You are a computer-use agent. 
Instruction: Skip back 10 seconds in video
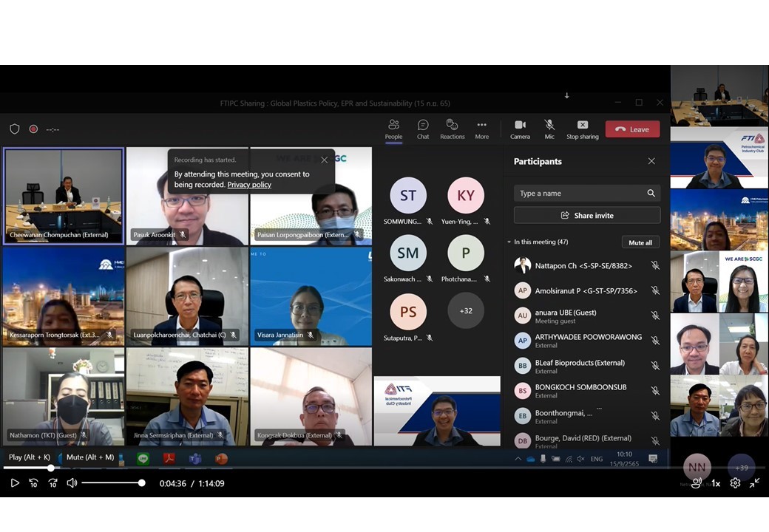34,483
